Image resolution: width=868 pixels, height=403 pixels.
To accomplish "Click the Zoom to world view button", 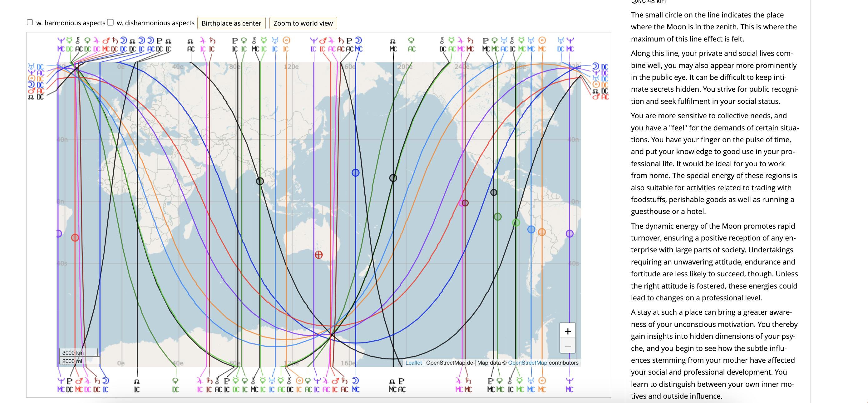I will pyautogui.click(x=303, y=23).
